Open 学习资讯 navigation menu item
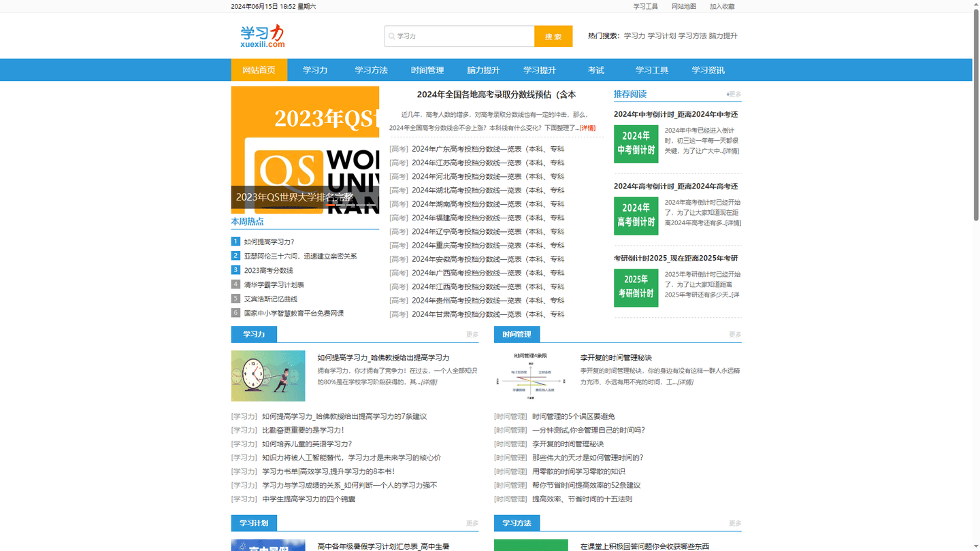Viewport: 980px width, 551px height. coord(708,70)
